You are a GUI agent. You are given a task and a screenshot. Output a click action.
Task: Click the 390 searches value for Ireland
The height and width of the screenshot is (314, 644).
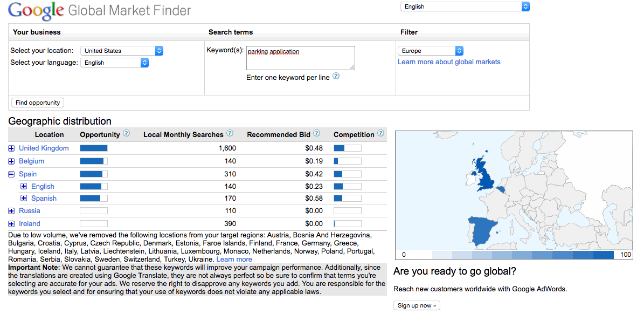point(230,224)
